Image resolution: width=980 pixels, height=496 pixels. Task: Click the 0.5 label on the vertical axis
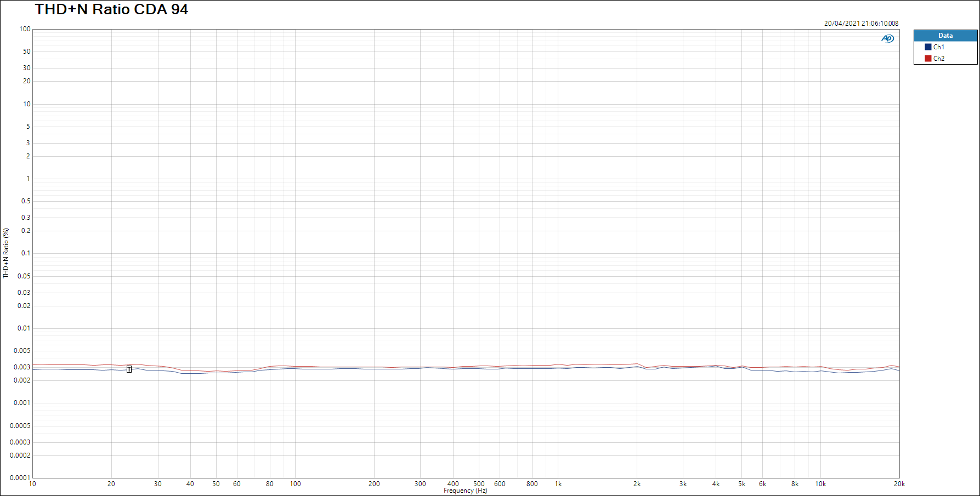point(26,201)
